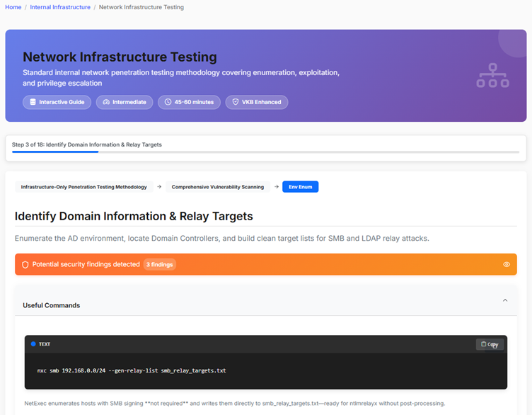Copy the nxc smb command

(x=490, y=344)
